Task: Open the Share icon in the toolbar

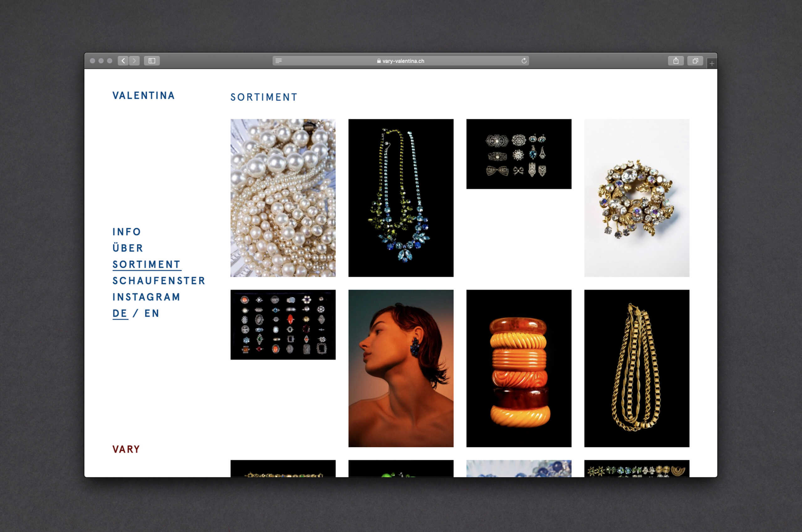Action: coord(675,61)
